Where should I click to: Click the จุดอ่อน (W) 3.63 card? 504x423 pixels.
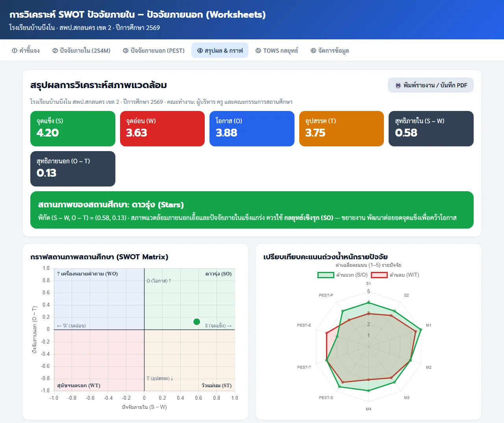(x=162, y=129)
